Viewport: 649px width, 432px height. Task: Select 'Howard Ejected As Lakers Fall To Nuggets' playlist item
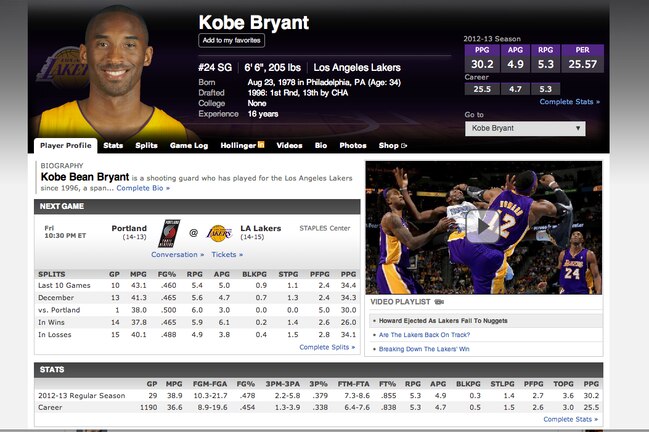click(443, 321)
